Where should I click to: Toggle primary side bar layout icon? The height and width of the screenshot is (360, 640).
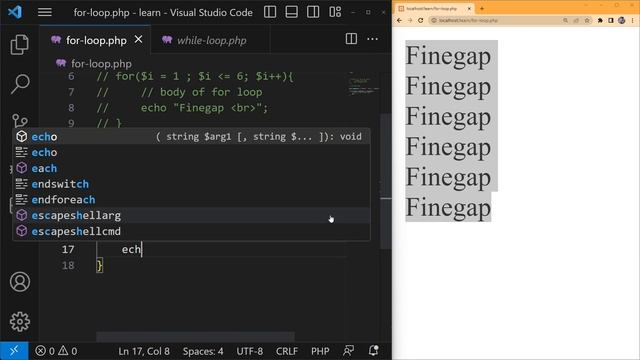coord(270,12)
